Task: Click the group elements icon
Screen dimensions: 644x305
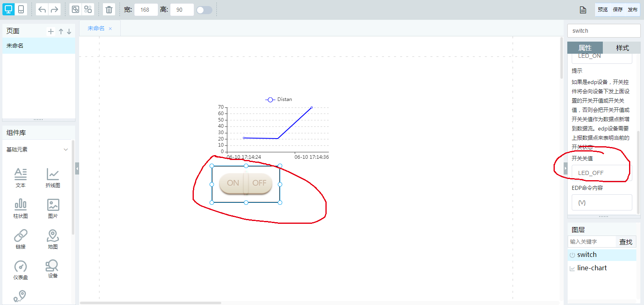Action: (x=76, y=9)
